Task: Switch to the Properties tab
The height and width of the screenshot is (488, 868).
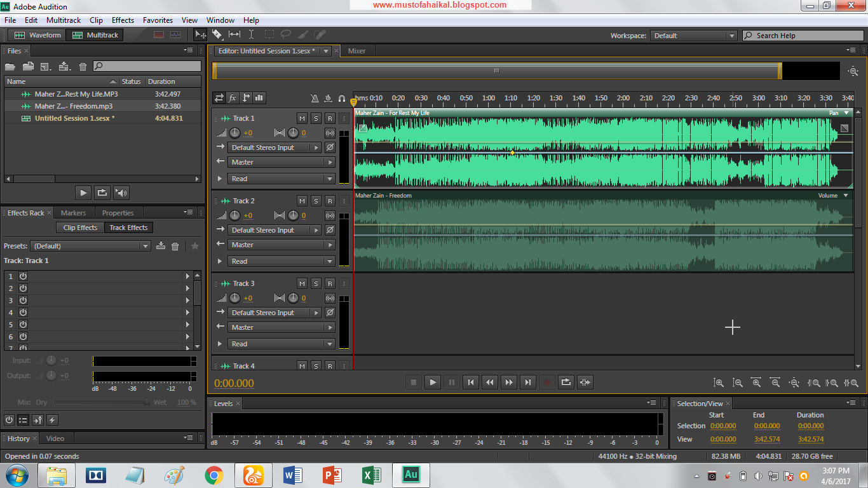Action: 118,213
